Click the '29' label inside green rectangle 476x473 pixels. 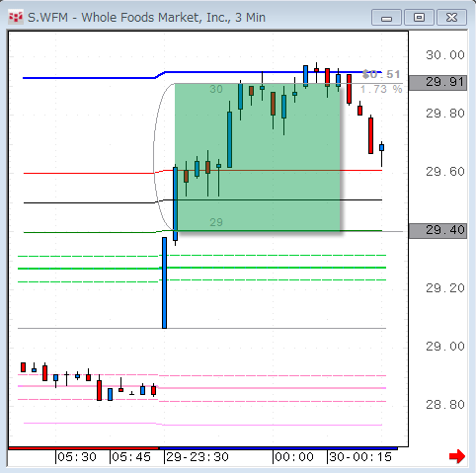click(216, 222)
